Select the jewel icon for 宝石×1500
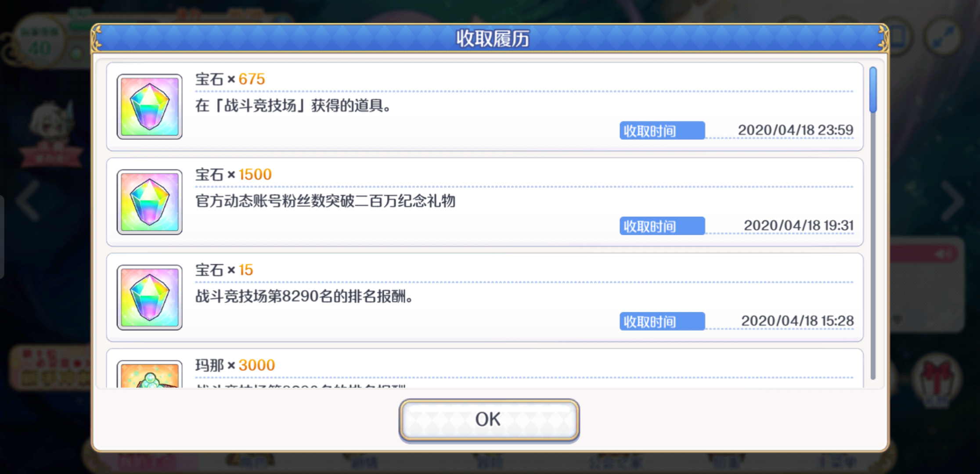Viewport: 980px width, 474px height. (x=150, y=202)
